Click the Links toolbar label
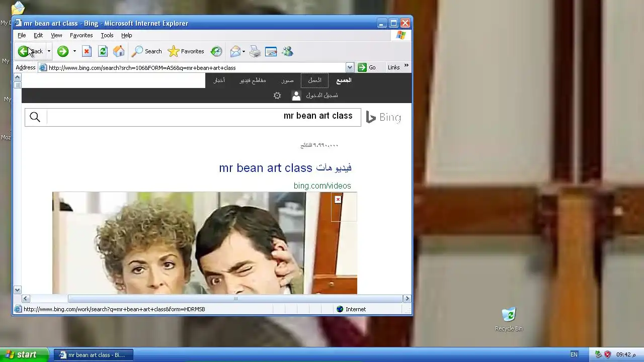Screen dimensions: 644x362 [x=393, y=67]
